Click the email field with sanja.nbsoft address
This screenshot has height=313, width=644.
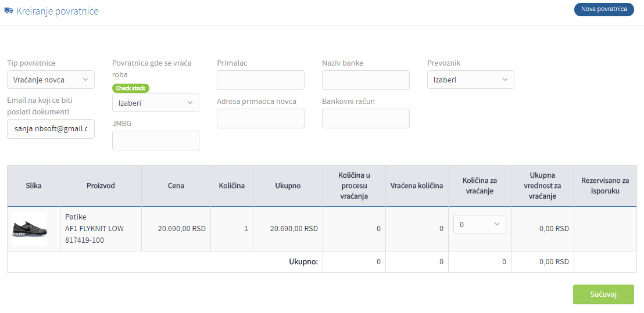51,129
